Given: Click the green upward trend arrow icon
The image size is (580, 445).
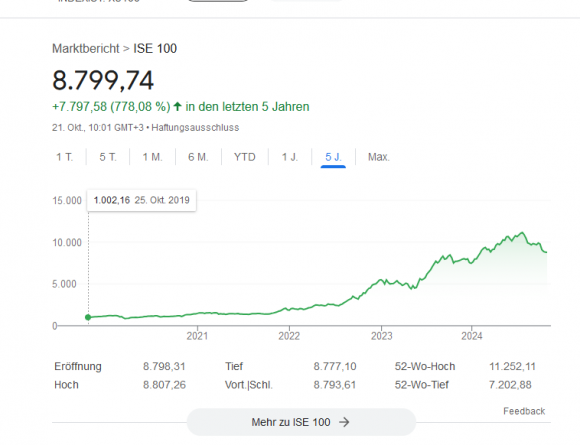Looking at the screenshot, I should click(177, 107).
